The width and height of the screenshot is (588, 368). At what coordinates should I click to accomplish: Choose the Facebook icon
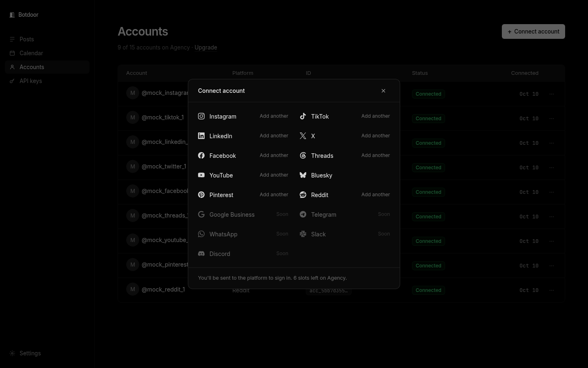pyautogui.click(x=201, y=155)
